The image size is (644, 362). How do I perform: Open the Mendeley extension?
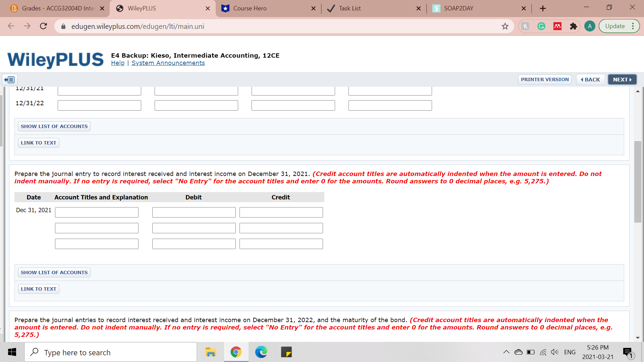tap(557, 26)
